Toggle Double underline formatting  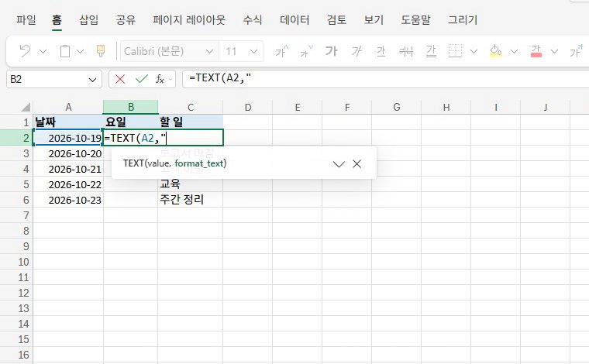click(x=431, y=51)
